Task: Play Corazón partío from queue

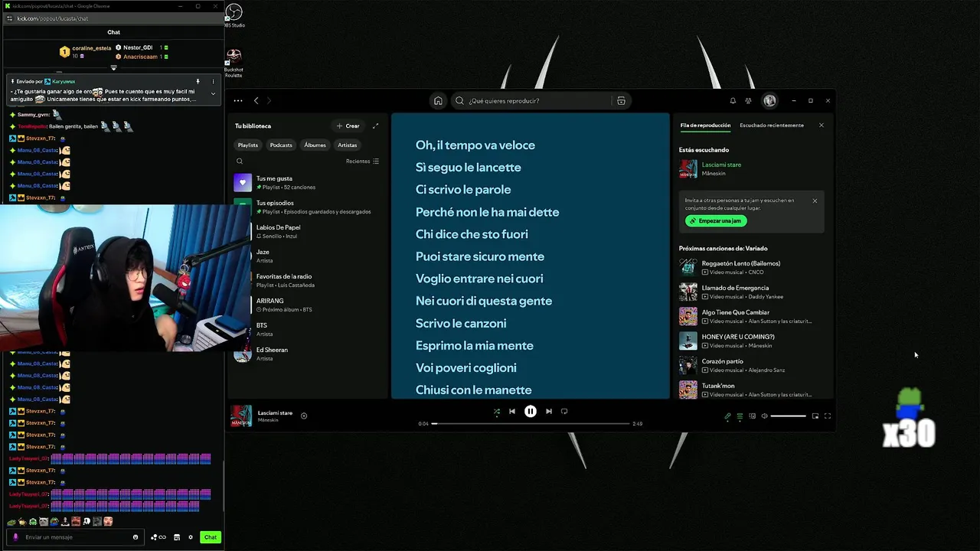Action: [x=752, y=365]
